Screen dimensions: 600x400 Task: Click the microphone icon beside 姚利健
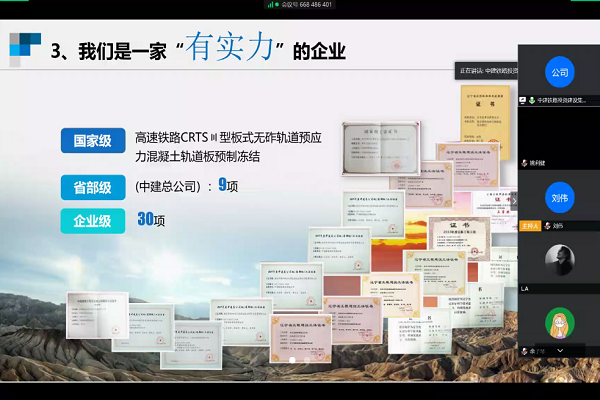524,162
